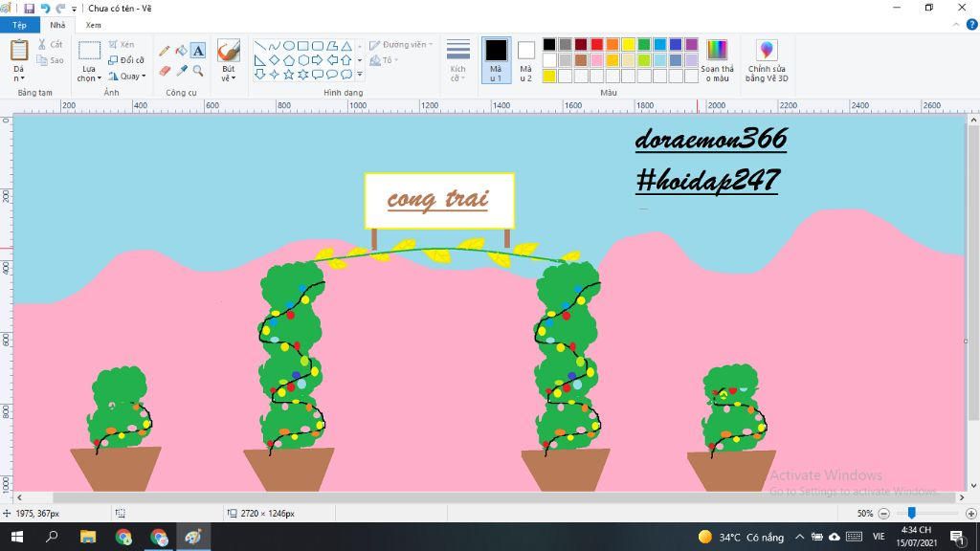Choose the Triangle shape
Screen dimensions: 980x551
346,46
